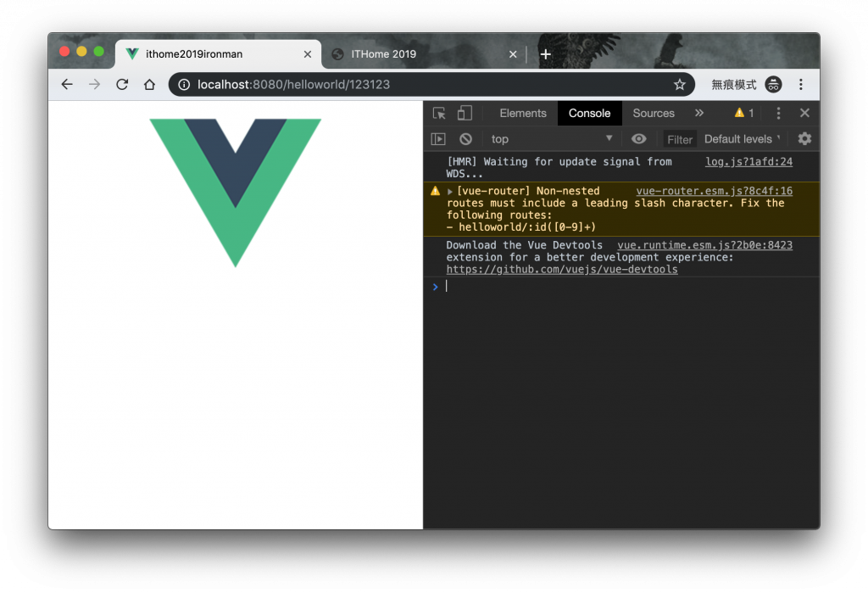
Task: Open the vue.runtime.esm.js?2b0e:8423 source link
Action: [x=704, y=245]
